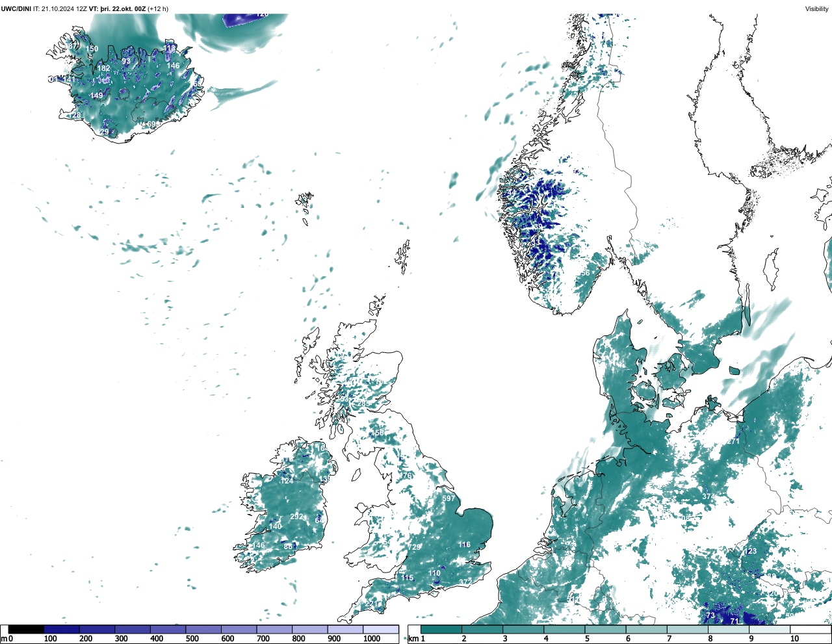
Task: Click the "123" value over eastern Germany
Action: click(750, 551)
